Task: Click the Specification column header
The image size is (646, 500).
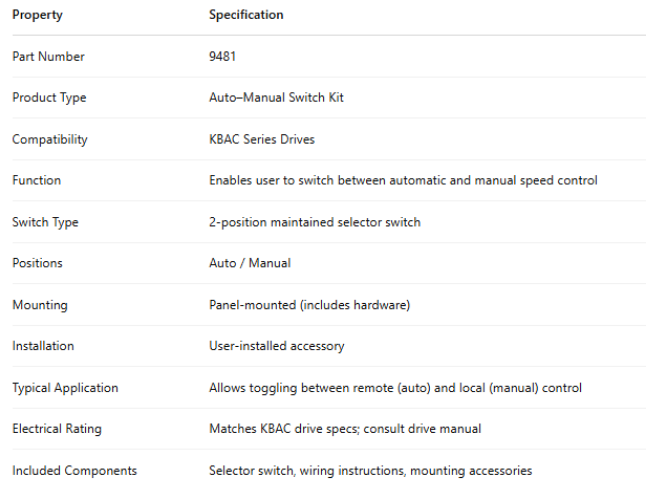Action: [x=246, y=15]
